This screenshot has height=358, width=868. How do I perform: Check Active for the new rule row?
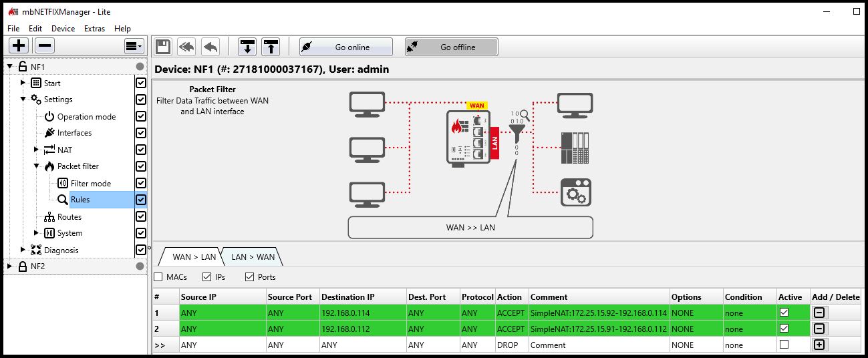tap(784, 345)
